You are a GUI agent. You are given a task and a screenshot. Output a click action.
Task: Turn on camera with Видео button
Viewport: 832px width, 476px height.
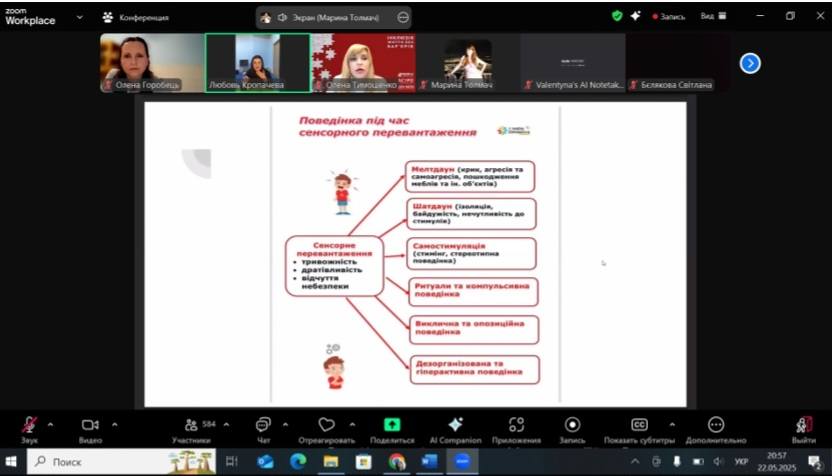point(90,425)
